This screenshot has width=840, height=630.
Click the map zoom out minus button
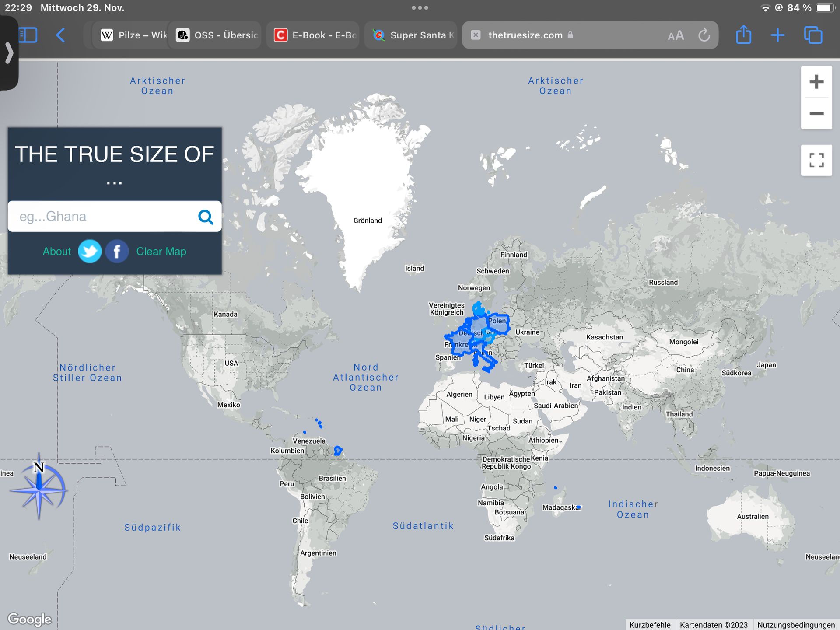pyautogui.click(x=816, y=114)
